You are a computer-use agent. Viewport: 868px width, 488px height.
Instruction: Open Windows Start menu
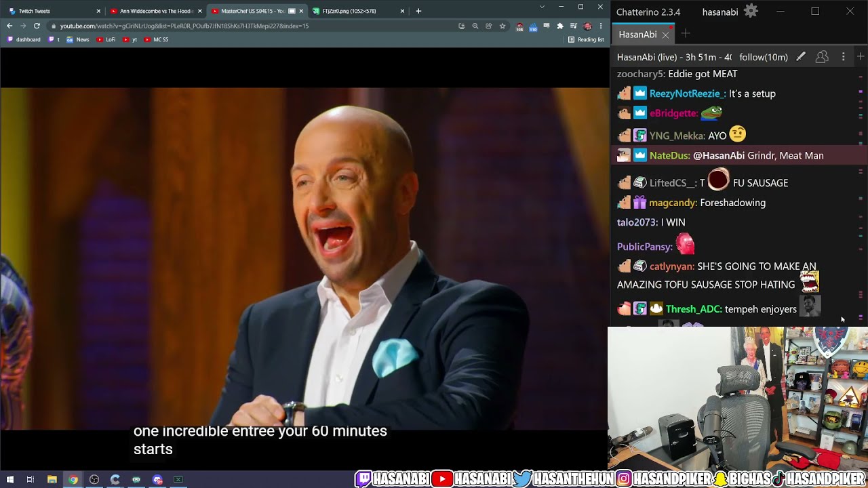click(10, 479)
